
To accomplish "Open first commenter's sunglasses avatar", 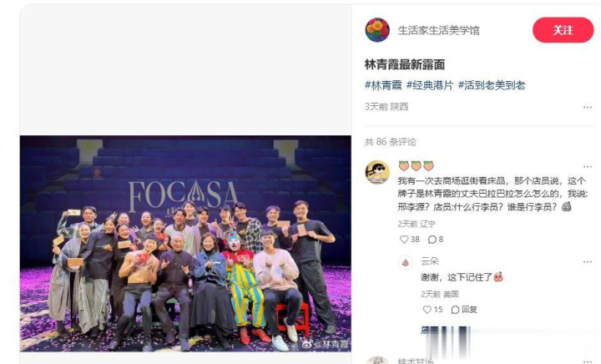I will (x=377, y=172).
